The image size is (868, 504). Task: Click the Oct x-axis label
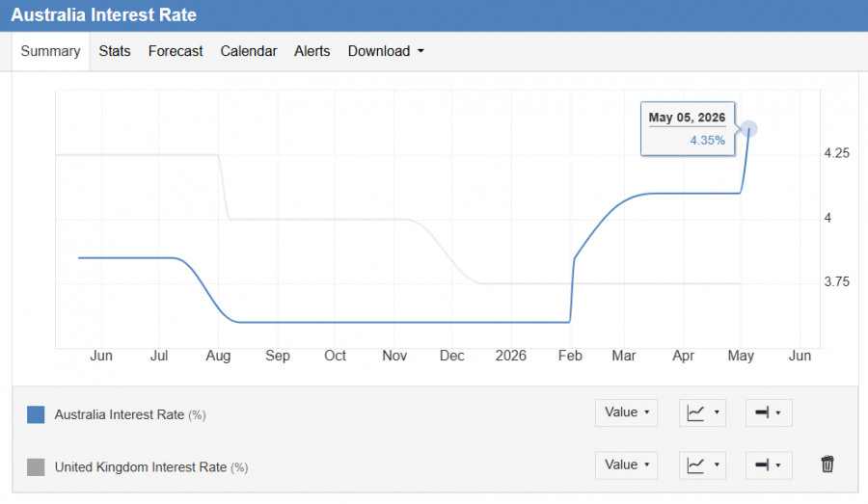click(335, 356)
